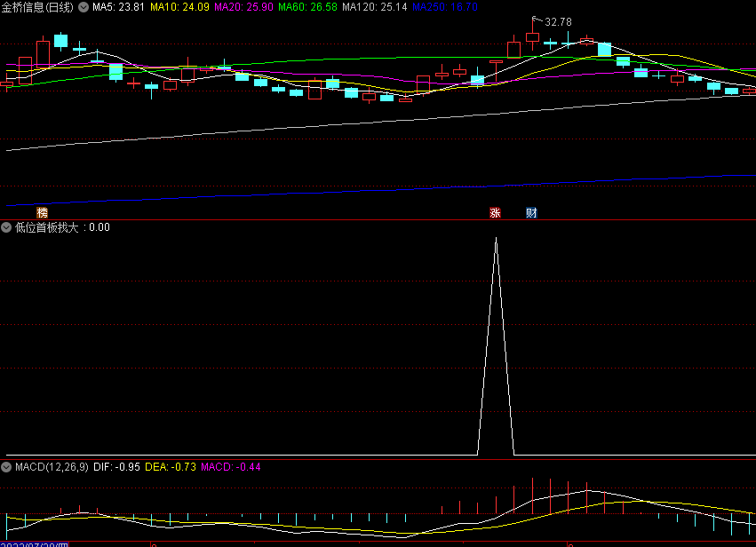Click the DEA: -0.73 value
756x547 pixels.
click(171, 466)
